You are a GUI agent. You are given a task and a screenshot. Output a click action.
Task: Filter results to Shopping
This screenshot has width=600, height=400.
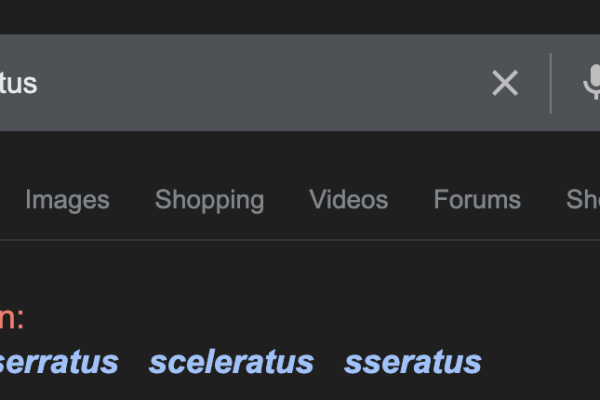point(209,200)
